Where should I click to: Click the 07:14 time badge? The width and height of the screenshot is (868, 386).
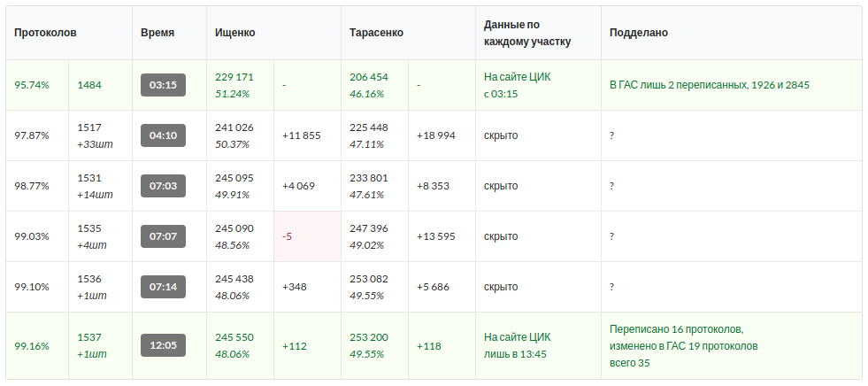coord(163,287)
